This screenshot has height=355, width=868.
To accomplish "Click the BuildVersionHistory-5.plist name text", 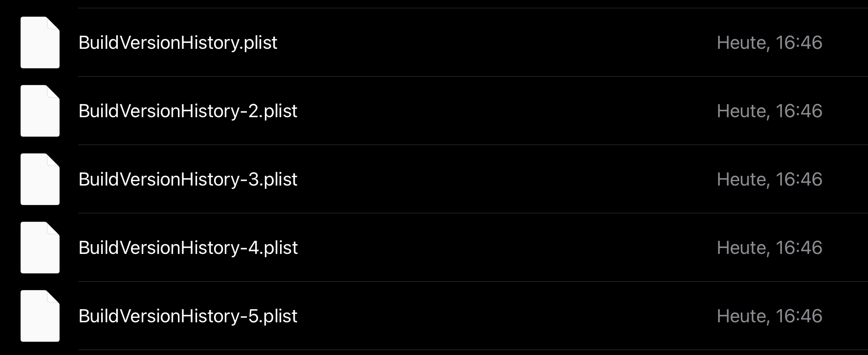I will click(x=188, y=316).
